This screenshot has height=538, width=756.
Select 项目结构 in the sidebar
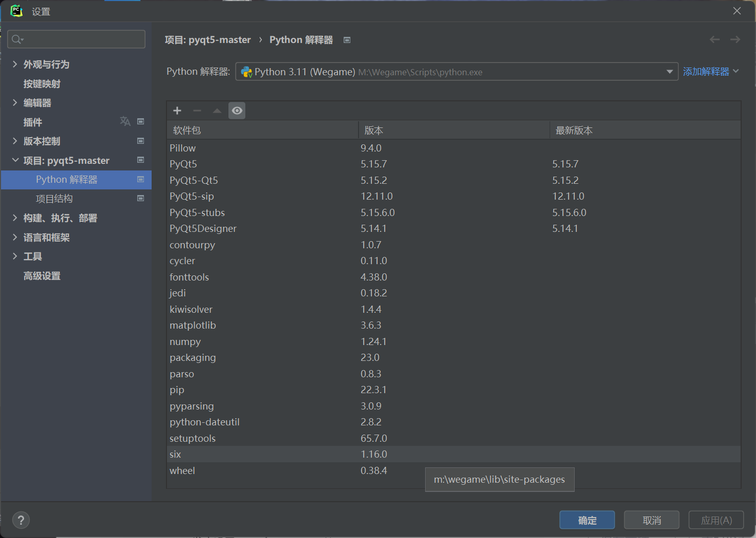[x=54, y=199]
